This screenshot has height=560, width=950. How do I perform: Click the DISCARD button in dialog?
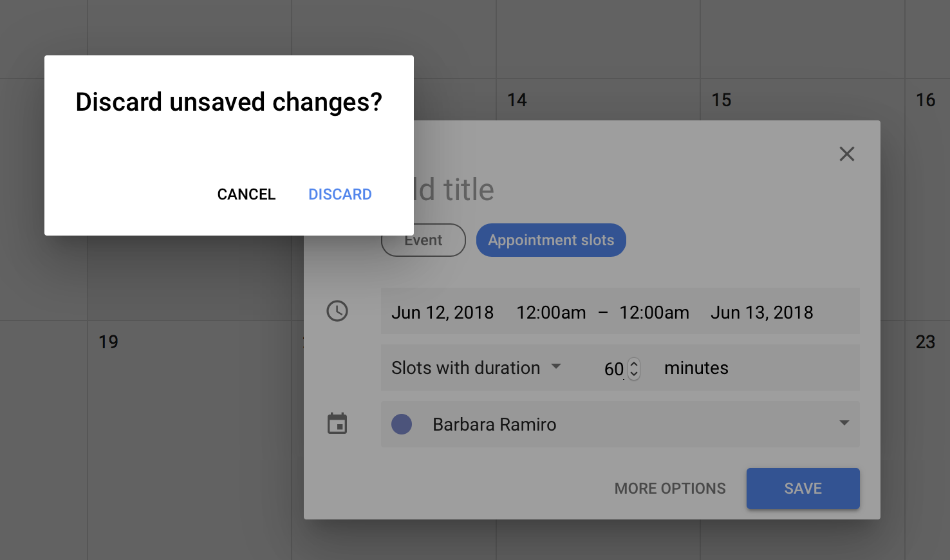(x=340, y=194)
